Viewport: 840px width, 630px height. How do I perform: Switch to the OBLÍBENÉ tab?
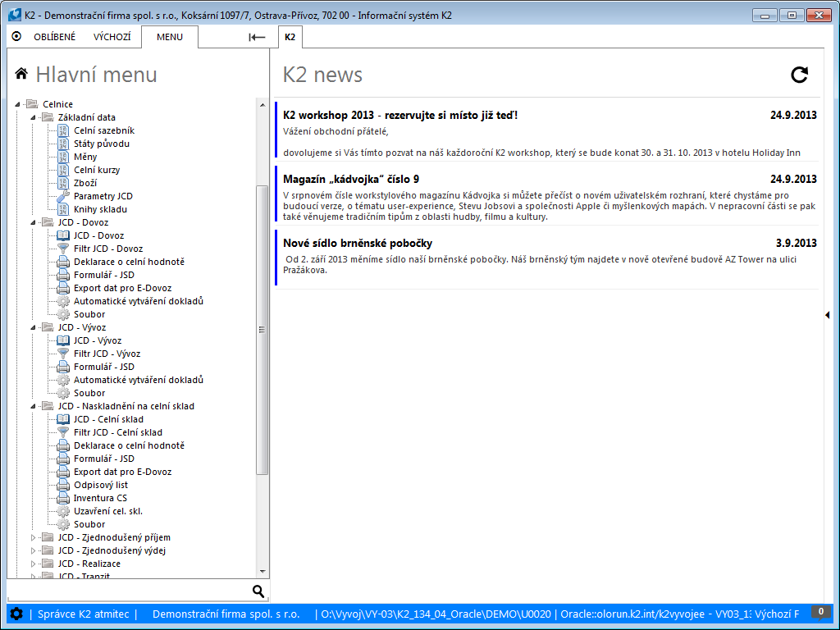(55, 37)
